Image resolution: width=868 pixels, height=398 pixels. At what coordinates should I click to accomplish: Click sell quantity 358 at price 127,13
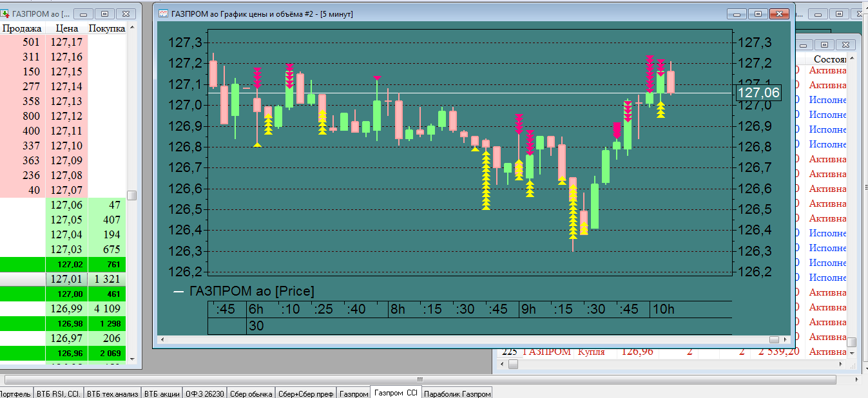tap(22, 101)
